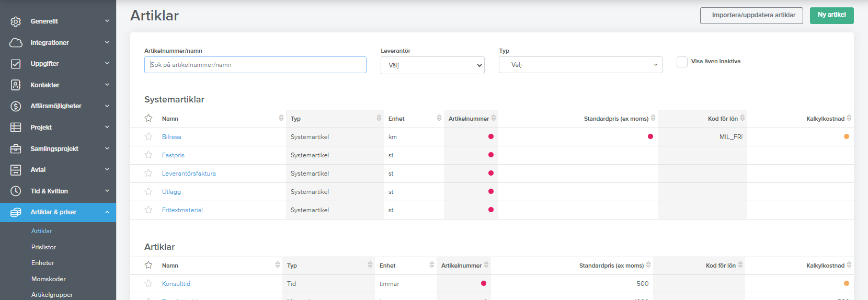Collapse the Artiklar & priser chevron
The width and height of the screenshot is (868, 300).
[x=107, y=212]
